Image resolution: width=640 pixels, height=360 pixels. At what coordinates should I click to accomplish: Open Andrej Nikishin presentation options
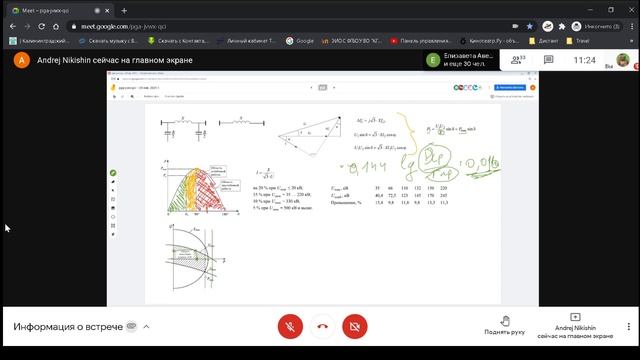pyautogui.click(x=575, y=326)
